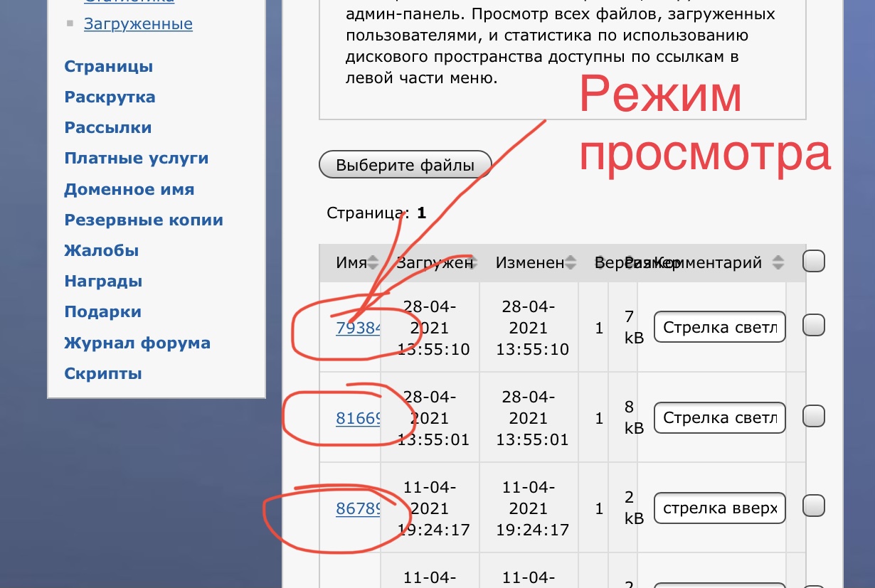Click the Выберите файлы button
This screenshot has height=588, width=875.
pos(405,165)
